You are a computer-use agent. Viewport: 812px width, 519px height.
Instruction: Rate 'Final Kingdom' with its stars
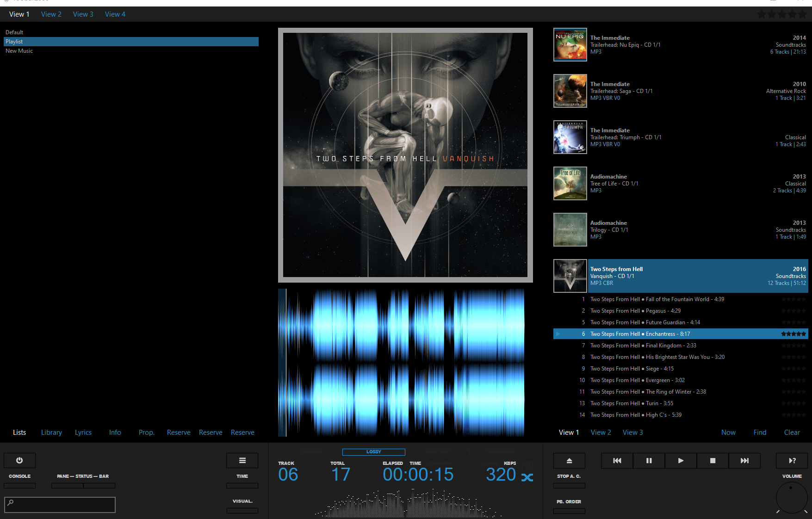coord(793,345)
